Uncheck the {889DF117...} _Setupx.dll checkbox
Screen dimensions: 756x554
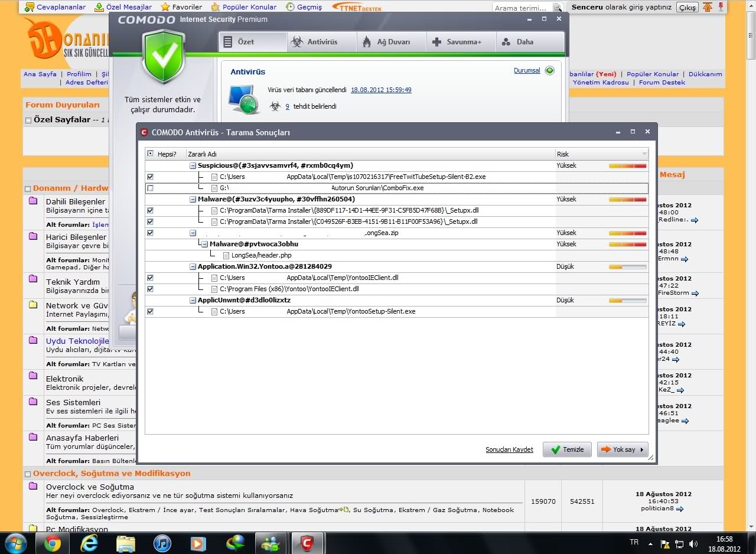[x=150, y=210]
